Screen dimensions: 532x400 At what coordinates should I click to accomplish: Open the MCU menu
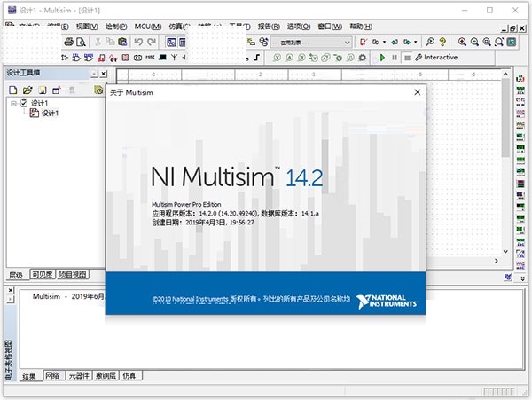click(147, 26)
